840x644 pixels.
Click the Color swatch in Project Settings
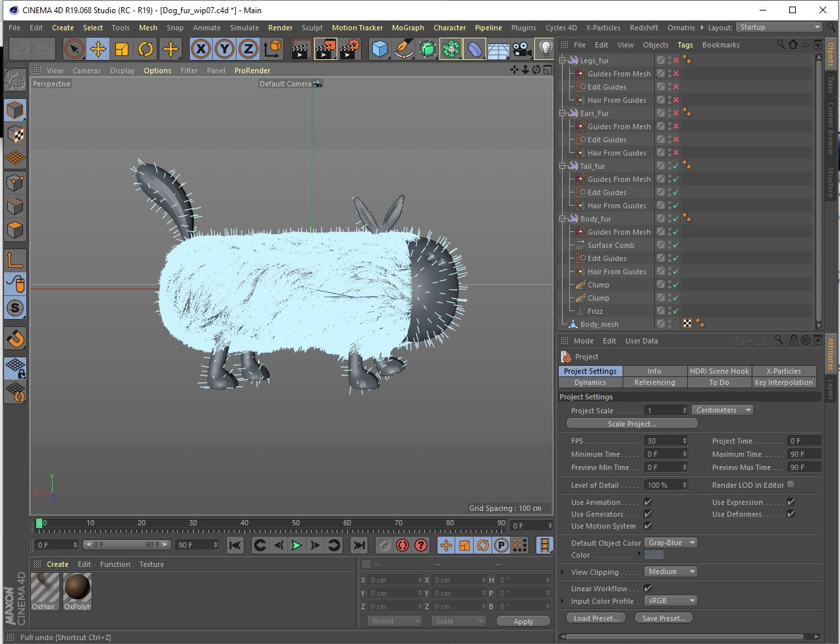[x=654, y=555]
